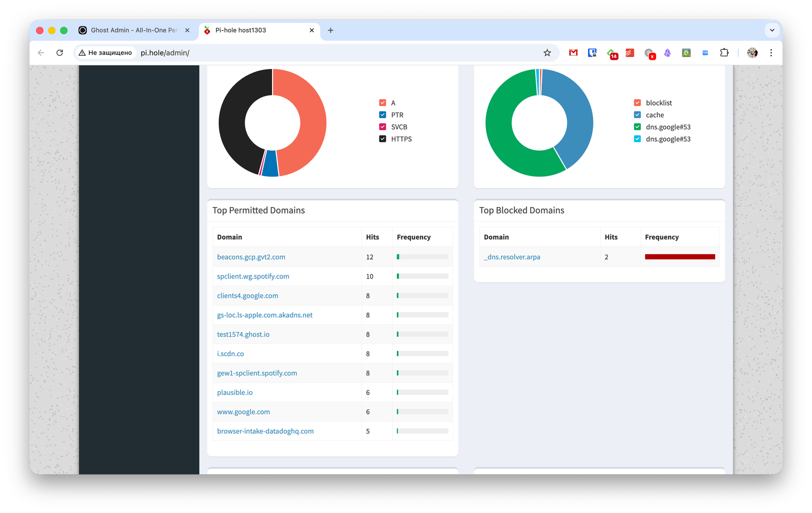Bookmark this page with the star icon
812x513 pixels.
pos(547,53)
